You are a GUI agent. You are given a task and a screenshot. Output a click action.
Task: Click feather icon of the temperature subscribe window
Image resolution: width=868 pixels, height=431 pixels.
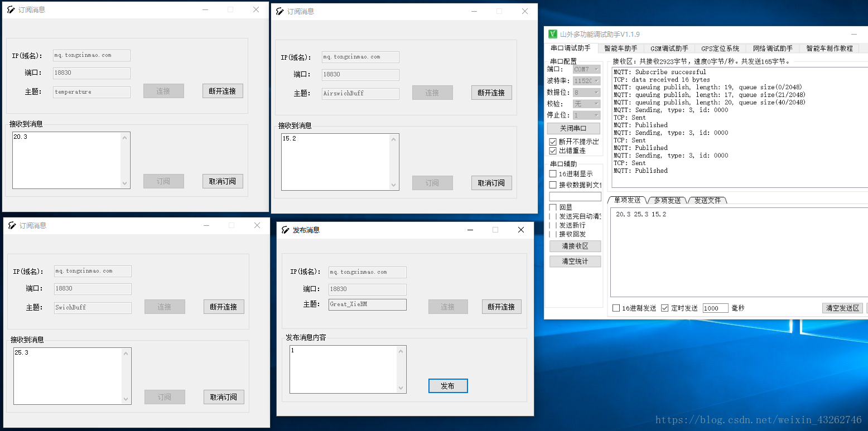(11, 9)
